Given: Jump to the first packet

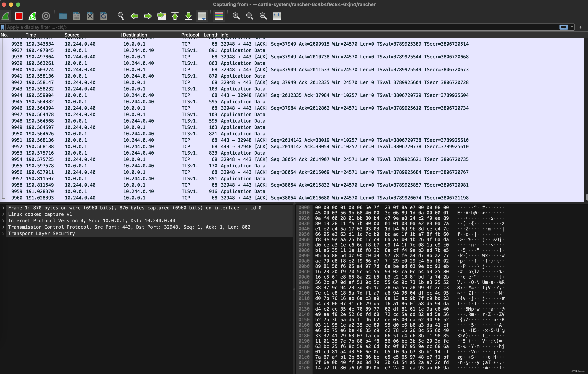Looking at the screenshot, I should point(175,16).
